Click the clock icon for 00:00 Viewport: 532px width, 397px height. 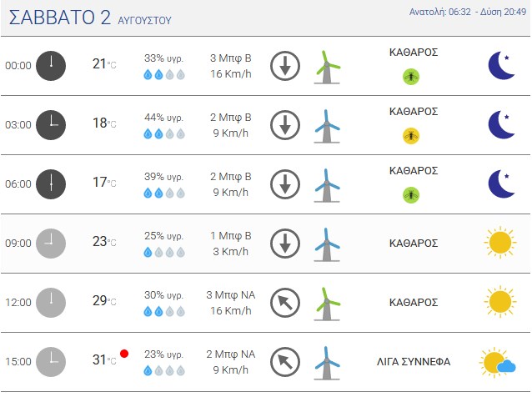tap(51, 66)
